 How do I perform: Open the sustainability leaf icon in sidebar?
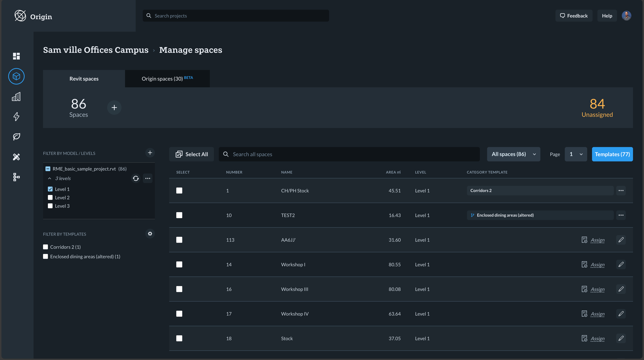16,137
